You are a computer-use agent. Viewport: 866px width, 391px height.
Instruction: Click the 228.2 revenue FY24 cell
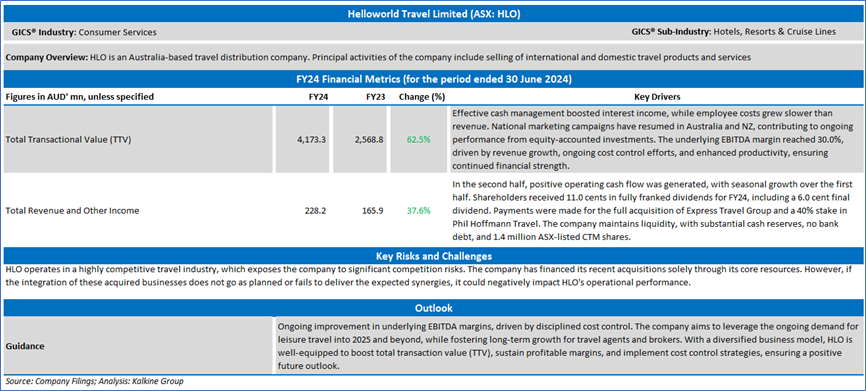tap(316, 210)
